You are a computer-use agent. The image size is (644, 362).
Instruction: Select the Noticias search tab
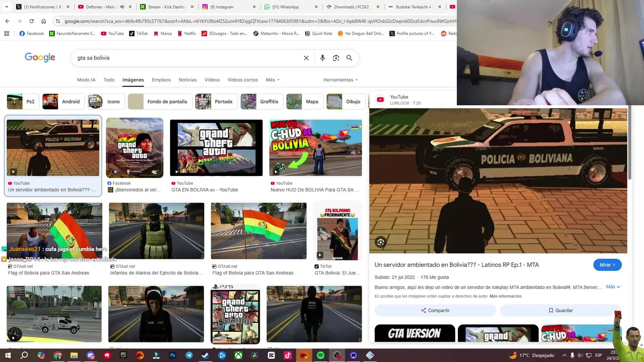pos(188,80)
